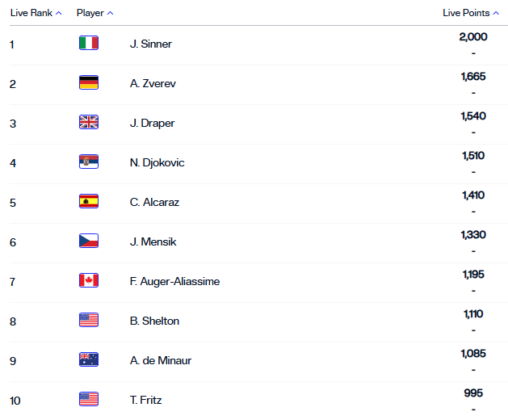Open A. Zverev's player name link
Screen dimensions: 508x420
153,83
